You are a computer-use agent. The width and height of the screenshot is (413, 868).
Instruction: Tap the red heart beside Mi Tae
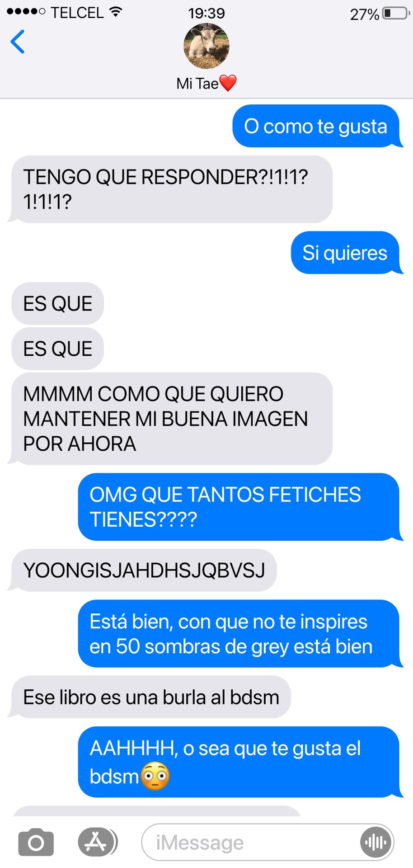[228, 83]
